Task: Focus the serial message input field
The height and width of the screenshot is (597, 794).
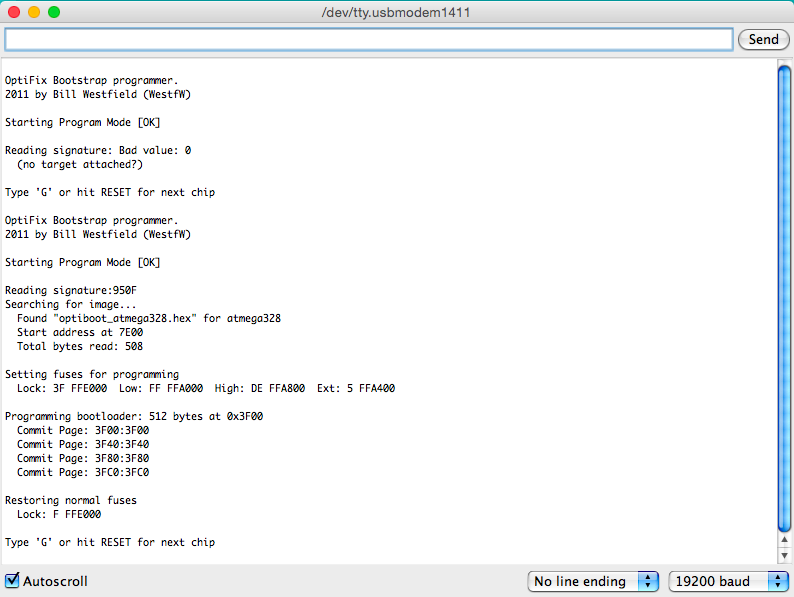Action: point(369,39)
